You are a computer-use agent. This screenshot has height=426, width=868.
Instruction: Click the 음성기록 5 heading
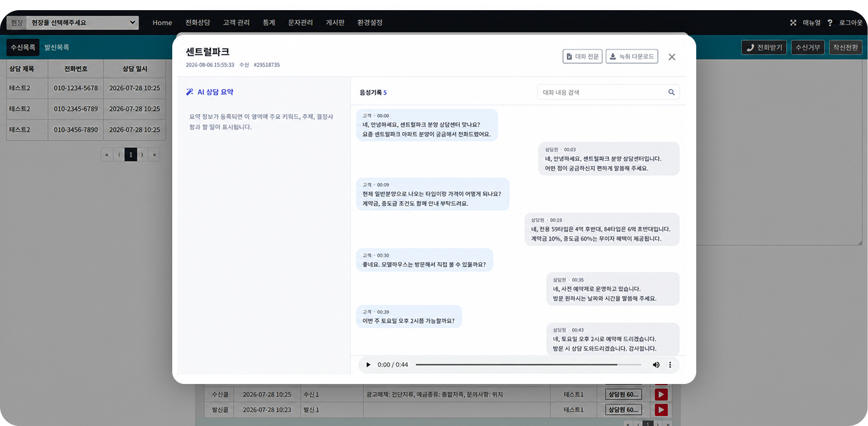pyautogui.click(x=373, y=92)
